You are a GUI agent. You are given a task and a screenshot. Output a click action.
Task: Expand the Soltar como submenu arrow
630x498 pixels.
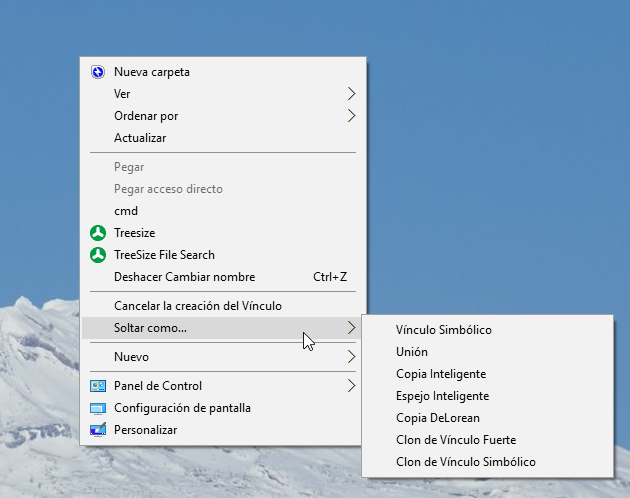(352, 328)
